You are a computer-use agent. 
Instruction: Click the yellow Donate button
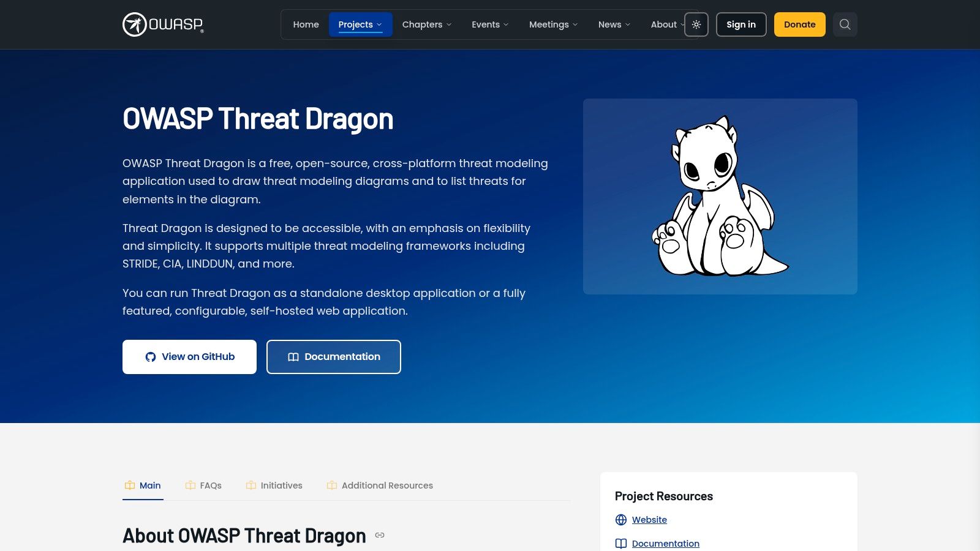800,24
